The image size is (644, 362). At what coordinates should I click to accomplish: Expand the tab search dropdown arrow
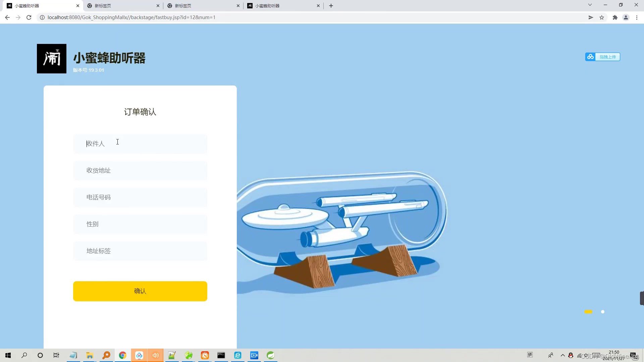click(590, 5)
